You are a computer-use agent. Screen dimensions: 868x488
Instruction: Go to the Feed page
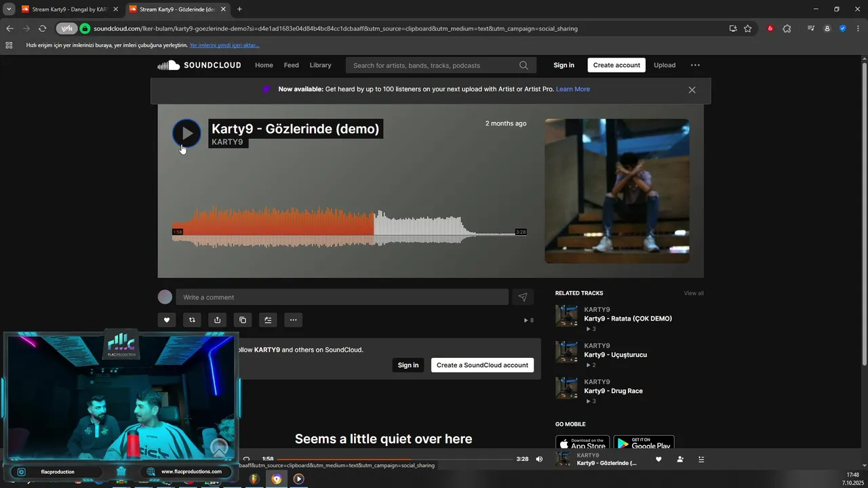click(x=292, y=65)
